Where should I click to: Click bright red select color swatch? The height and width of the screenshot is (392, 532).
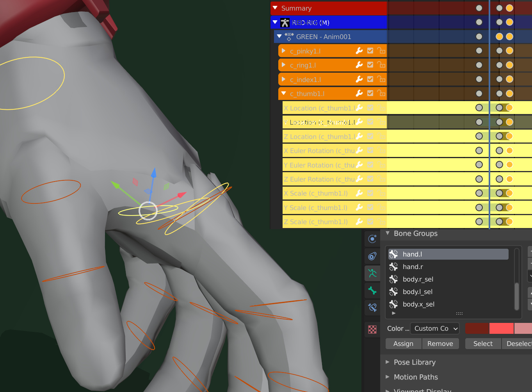(502, 328)
